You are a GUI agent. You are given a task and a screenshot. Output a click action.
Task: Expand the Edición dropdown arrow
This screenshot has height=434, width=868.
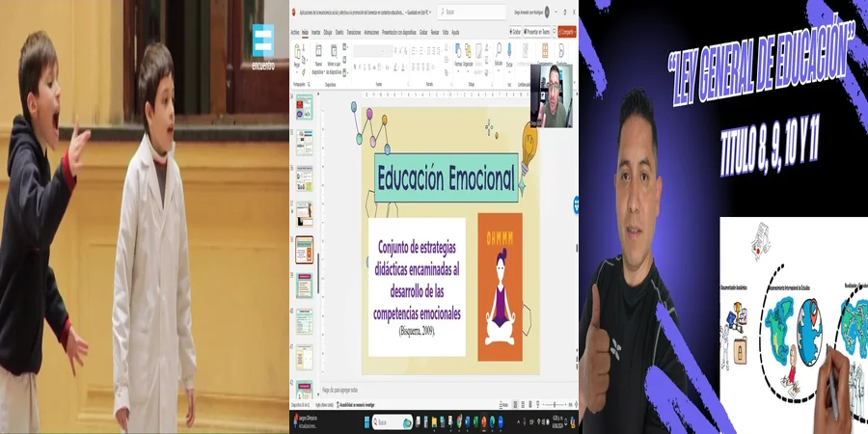499,69
